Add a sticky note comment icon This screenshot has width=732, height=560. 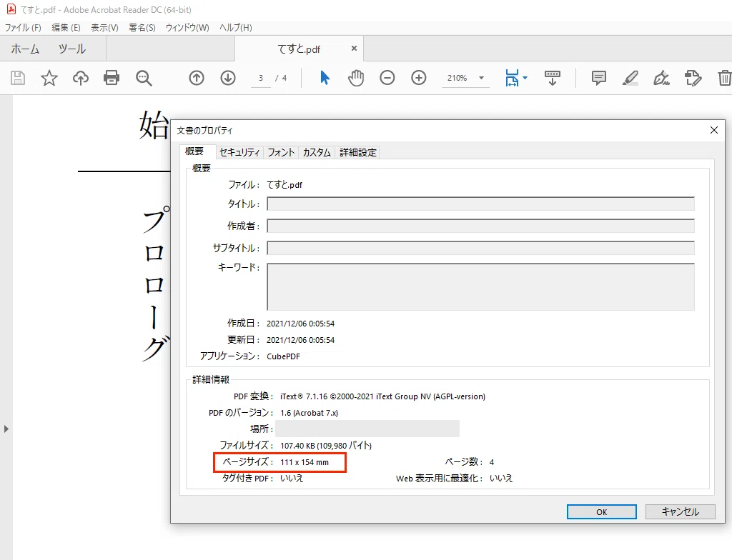[x=599, y=78]
